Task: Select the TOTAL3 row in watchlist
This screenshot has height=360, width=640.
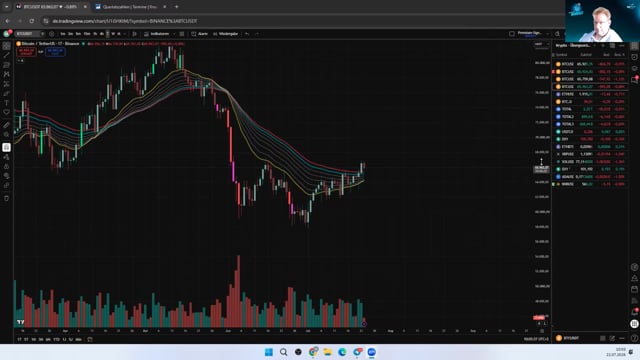Action: [x=590, y=124]
